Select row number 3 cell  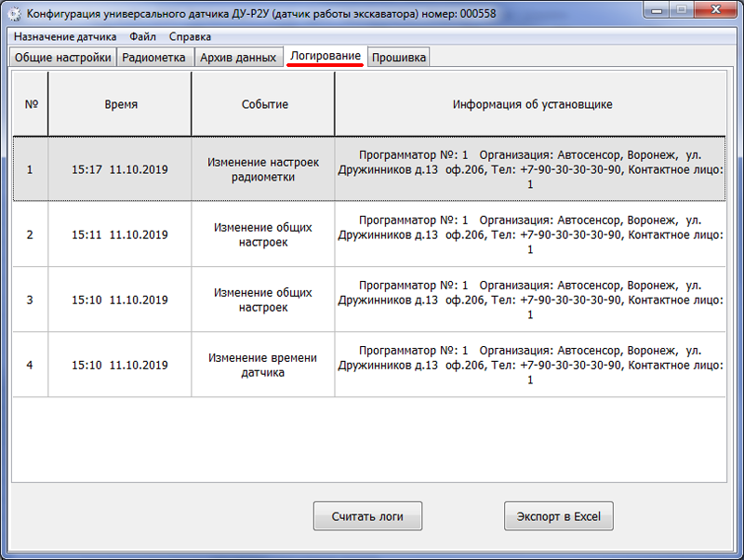[30, 300]
